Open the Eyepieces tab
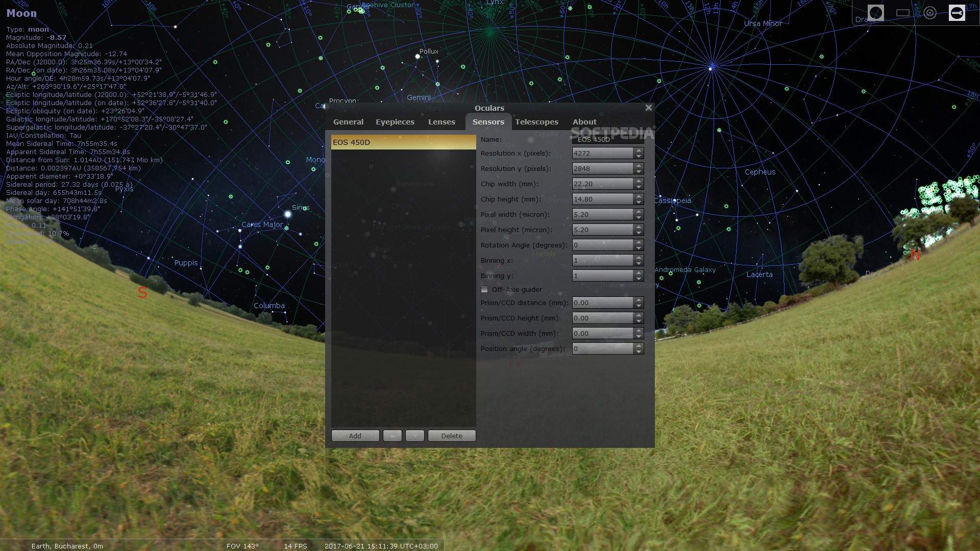Image resolution: width=980 pixels, height=551 pixels. [395, 122]
